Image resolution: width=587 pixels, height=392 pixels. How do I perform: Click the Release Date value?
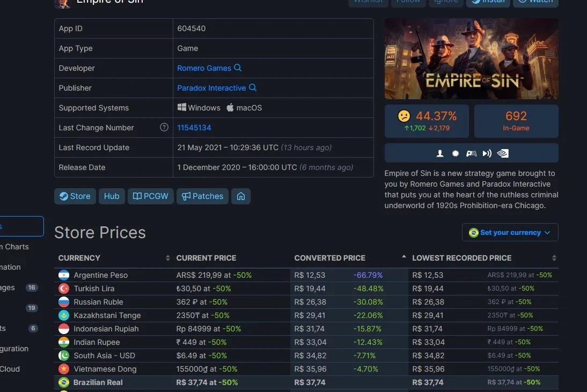pyautogui.click(x=265, y=167)
